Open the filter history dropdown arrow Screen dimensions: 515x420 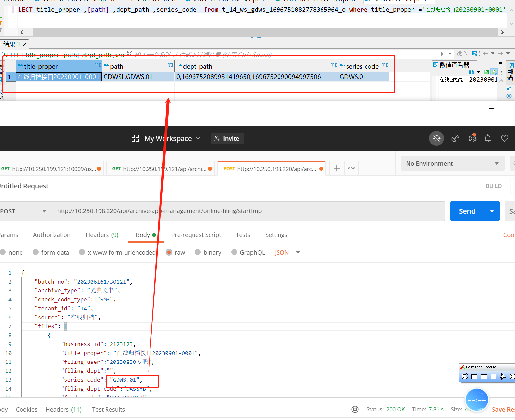(x=450, y=53)
